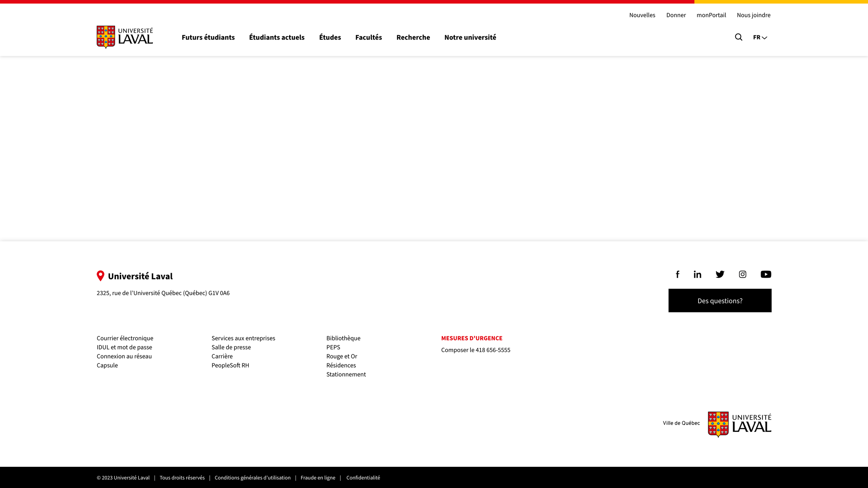This screenshot has height=488, width=868.
Task: Open the Facultés menu
Action: point(368,37)
